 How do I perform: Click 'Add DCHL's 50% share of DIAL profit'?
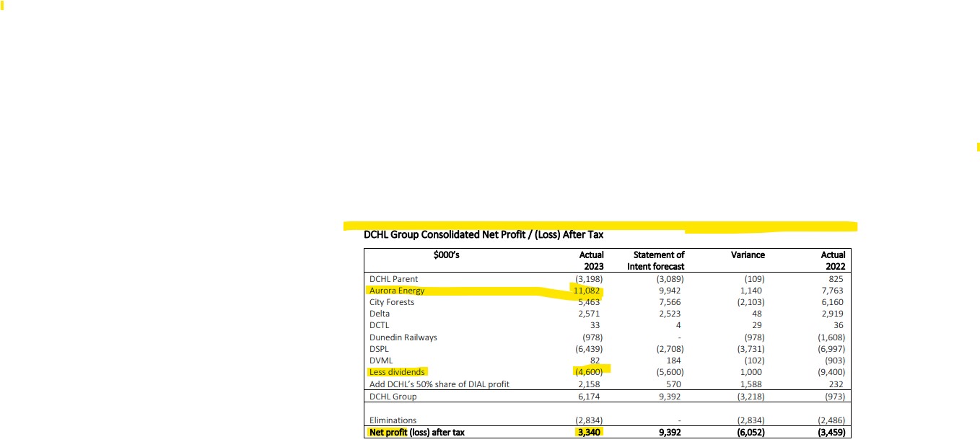(x=439, y=384)
